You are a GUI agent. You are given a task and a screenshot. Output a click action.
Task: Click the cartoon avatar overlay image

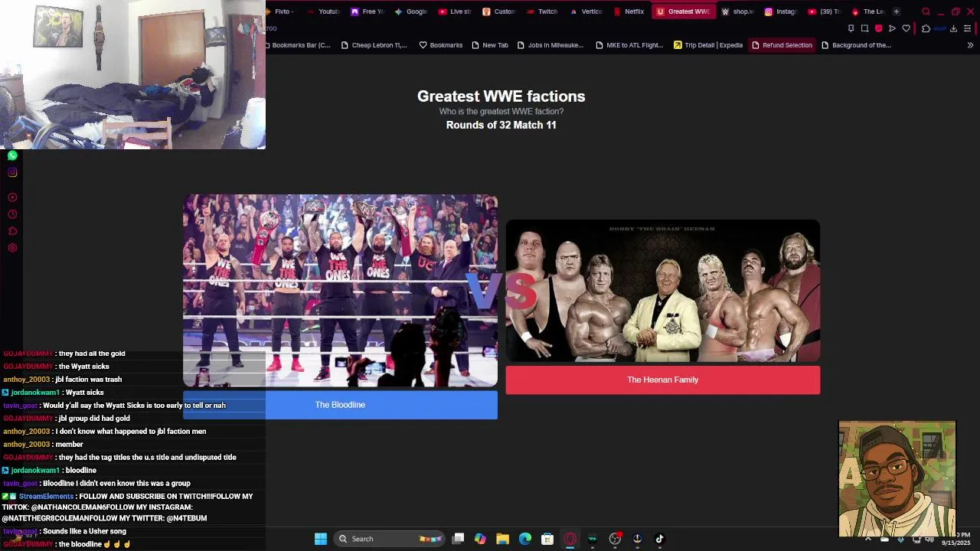897,479
